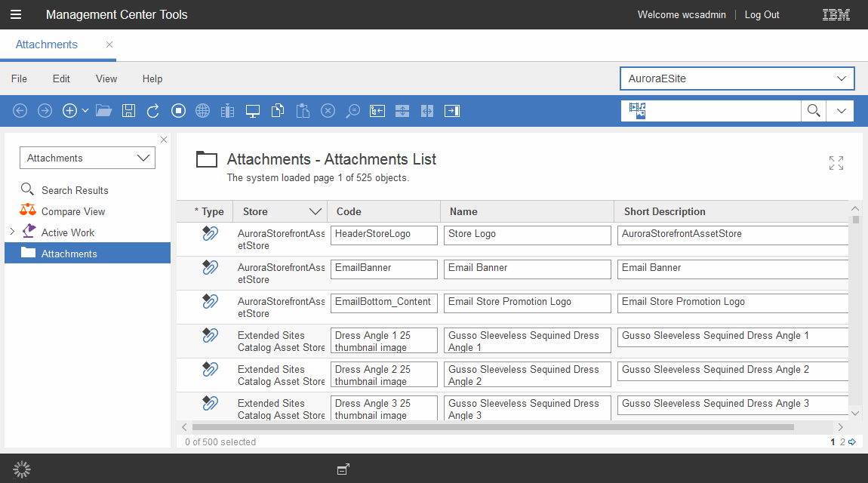Click the next page arrow
This screenshot has height=483, width=868.
coord(852,442)
